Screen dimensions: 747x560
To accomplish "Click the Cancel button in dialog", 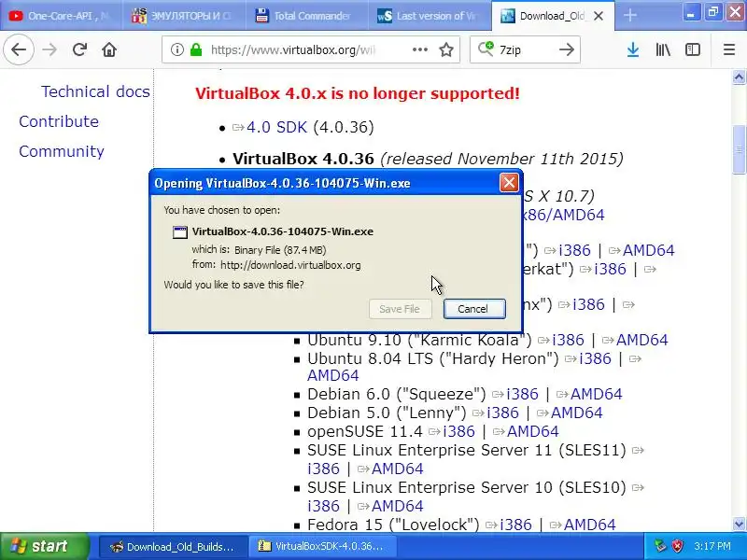I will [474, 309].
